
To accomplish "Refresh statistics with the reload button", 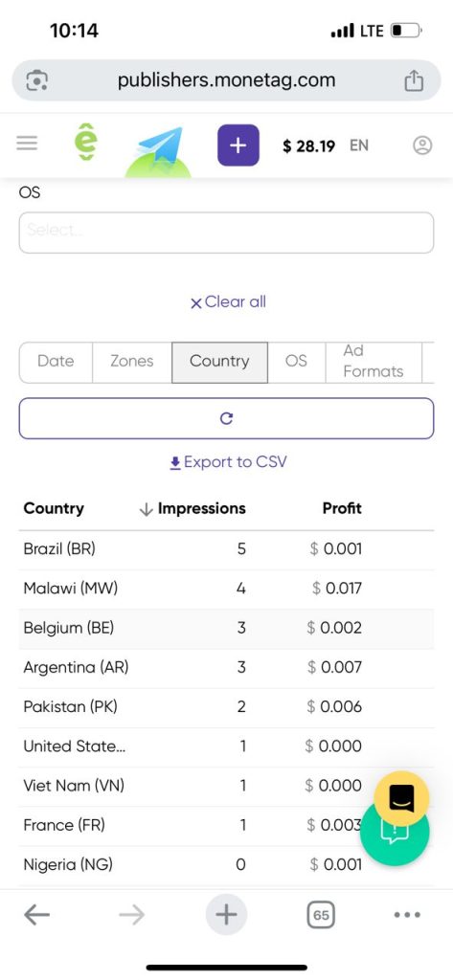I will [226, 418].
